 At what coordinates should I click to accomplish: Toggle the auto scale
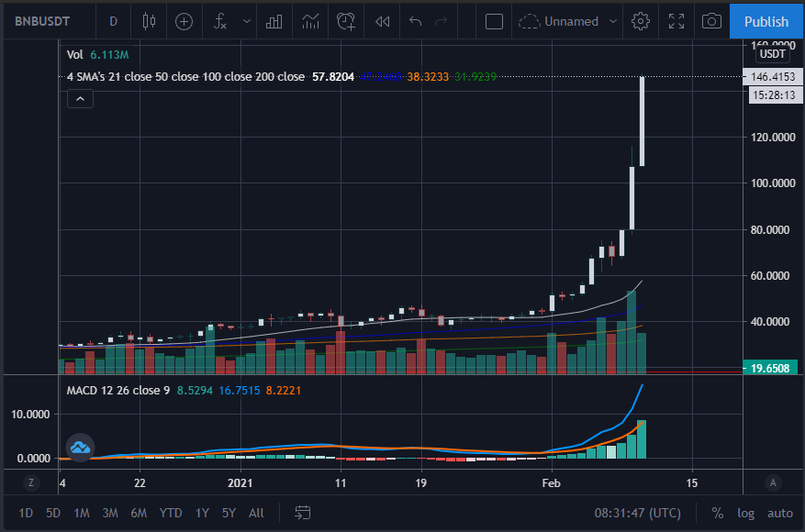click(x=780, y=513)
